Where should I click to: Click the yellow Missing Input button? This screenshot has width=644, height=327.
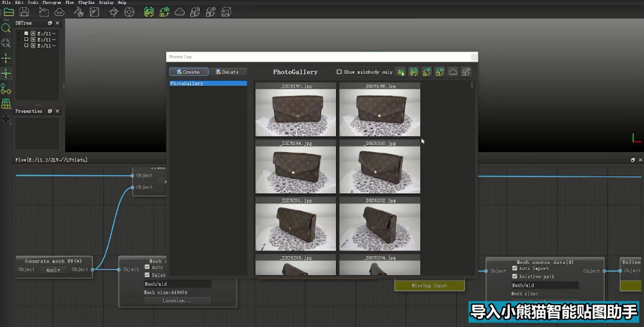click(429, 286)
